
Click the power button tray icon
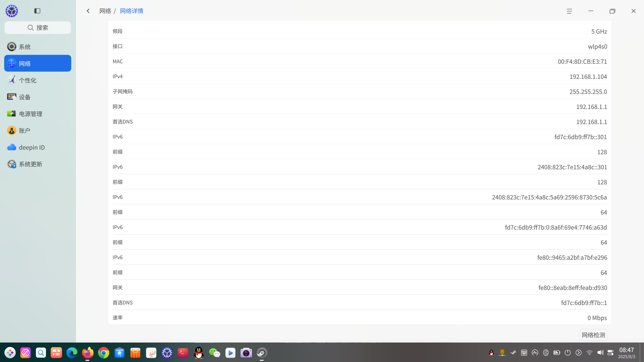568,353
